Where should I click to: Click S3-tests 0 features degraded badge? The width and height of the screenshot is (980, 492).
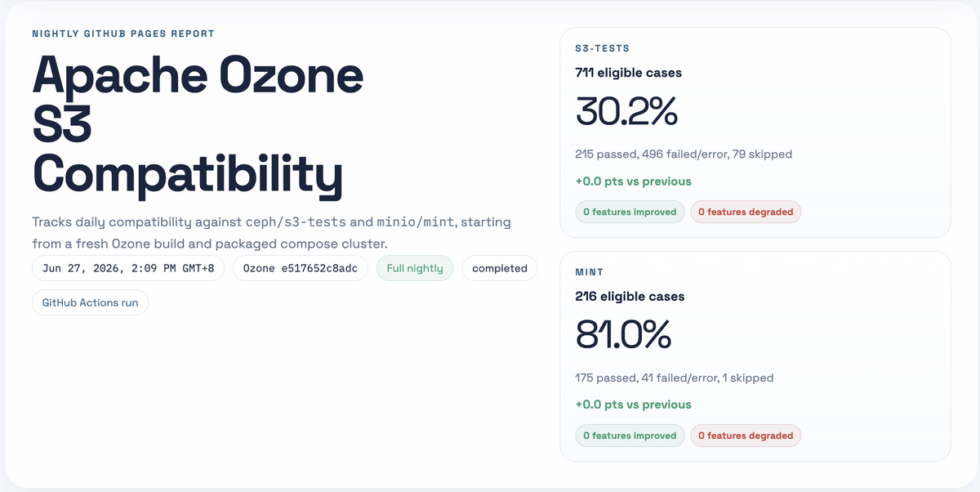746,212
